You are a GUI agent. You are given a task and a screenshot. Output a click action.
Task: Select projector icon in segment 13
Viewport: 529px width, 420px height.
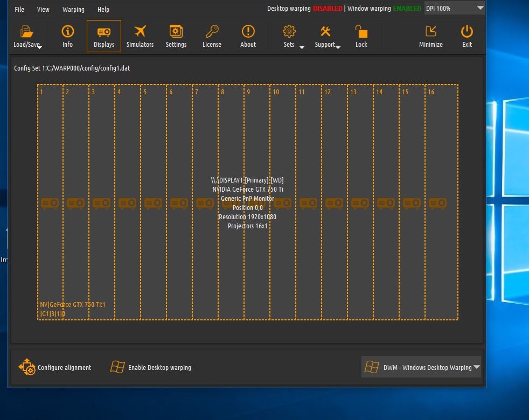[360, 204]
